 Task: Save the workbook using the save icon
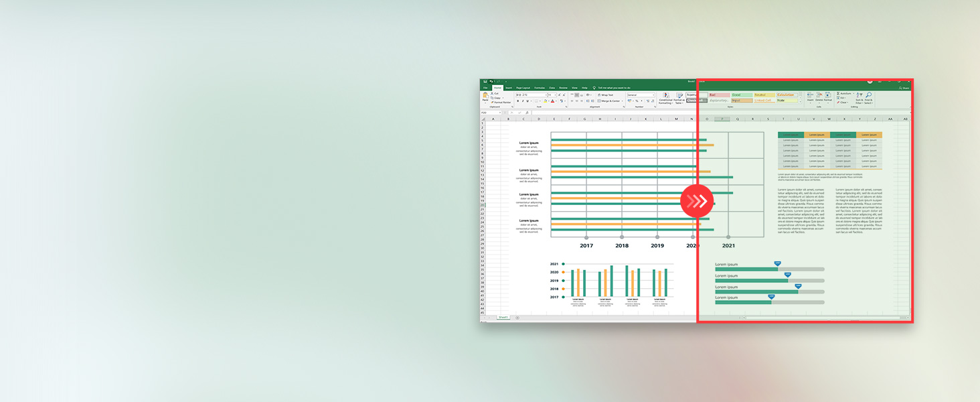click(485, 81)
